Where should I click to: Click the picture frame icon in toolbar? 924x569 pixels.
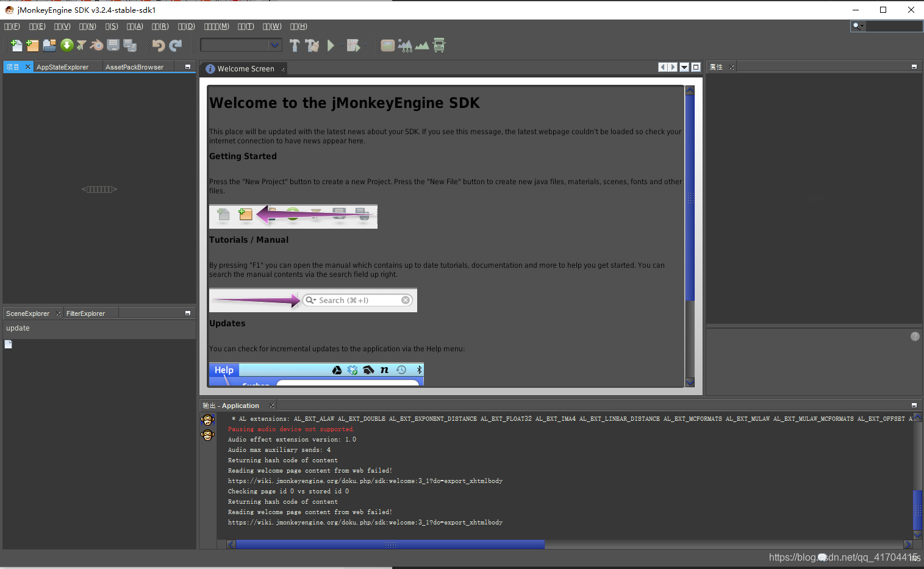click(x=387, y=45)
